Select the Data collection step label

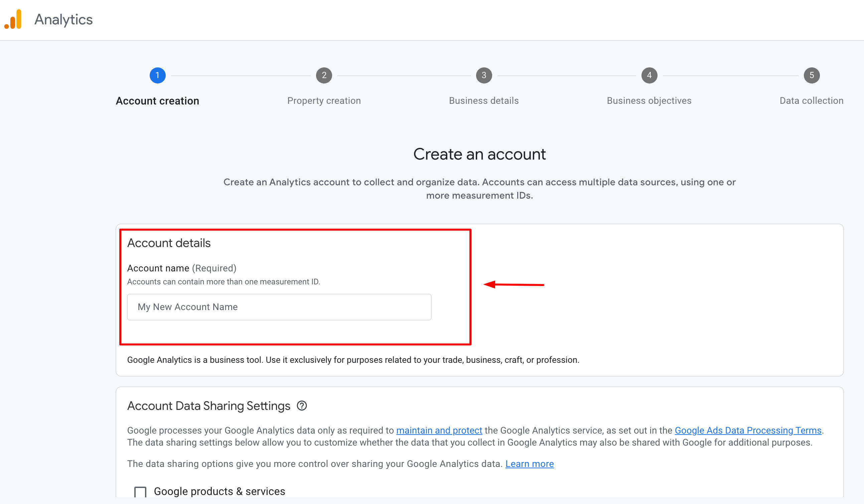(811, 101)
